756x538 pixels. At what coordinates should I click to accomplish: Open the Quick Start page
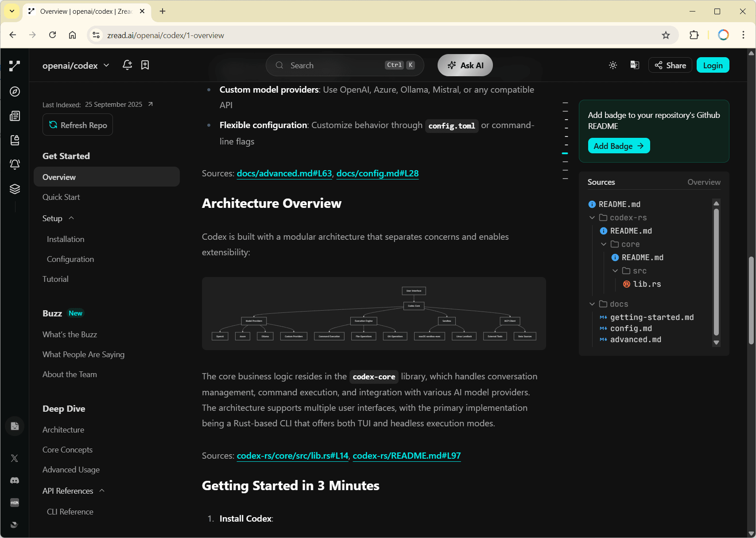(x=61, y=197)
